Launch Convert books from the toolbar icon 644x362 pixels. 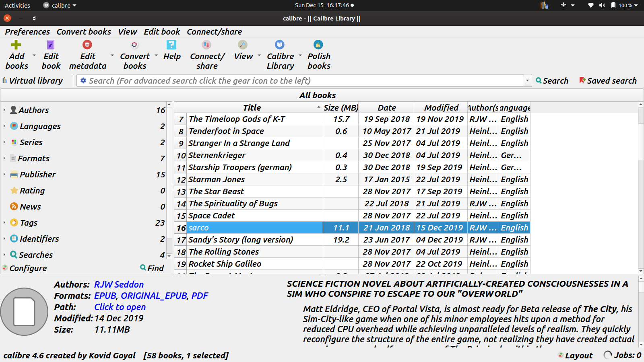[134, 45]
